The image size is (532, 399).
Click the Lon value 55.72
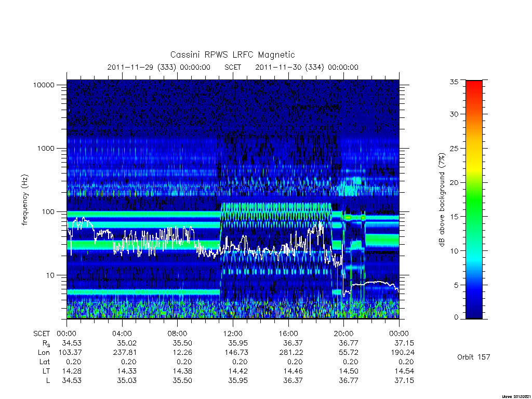tap(349, 353)
